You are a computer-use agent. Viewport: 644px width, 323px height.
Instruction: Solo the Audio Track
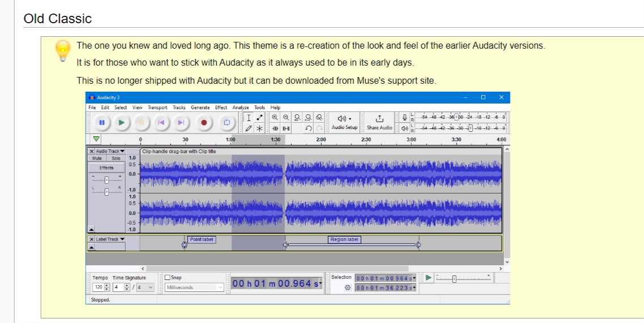116,158
